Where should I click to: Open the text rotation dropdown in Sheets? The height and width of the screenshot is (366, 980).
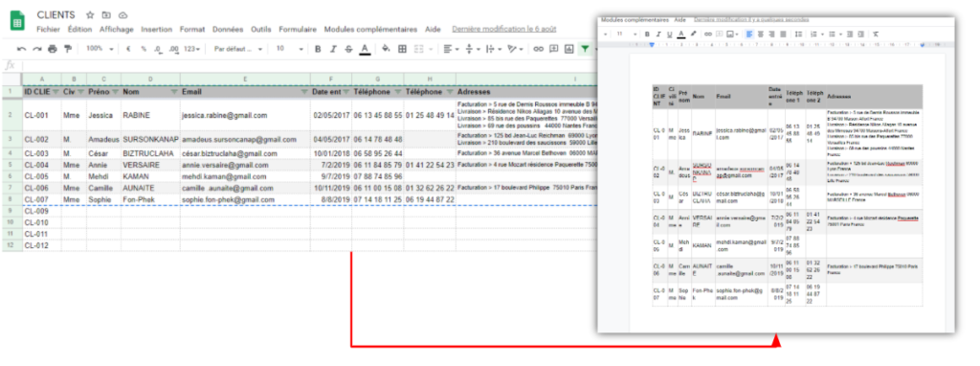pos(515,49)
